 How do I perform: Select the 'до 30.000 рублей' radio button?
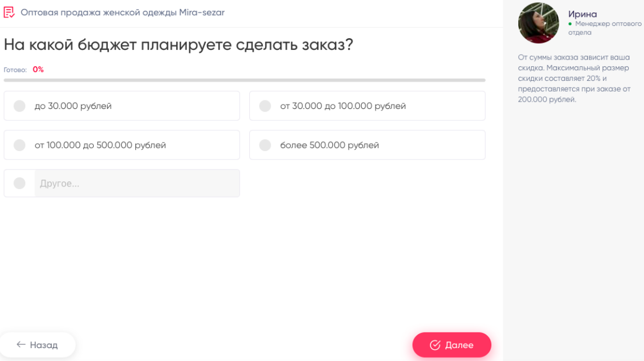pos(19,106)
